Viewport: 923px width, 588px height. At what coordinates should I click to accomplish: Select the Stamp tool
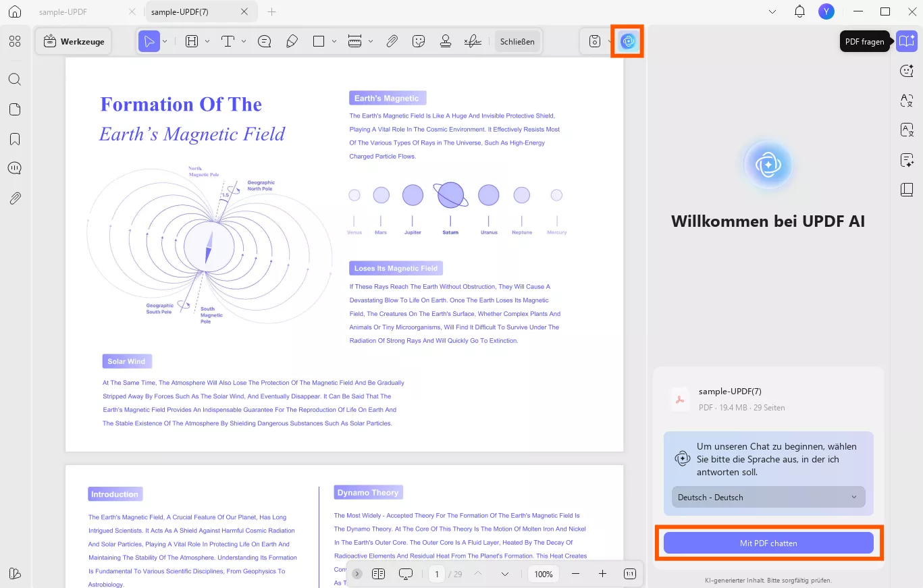click(x=446, y=41)
